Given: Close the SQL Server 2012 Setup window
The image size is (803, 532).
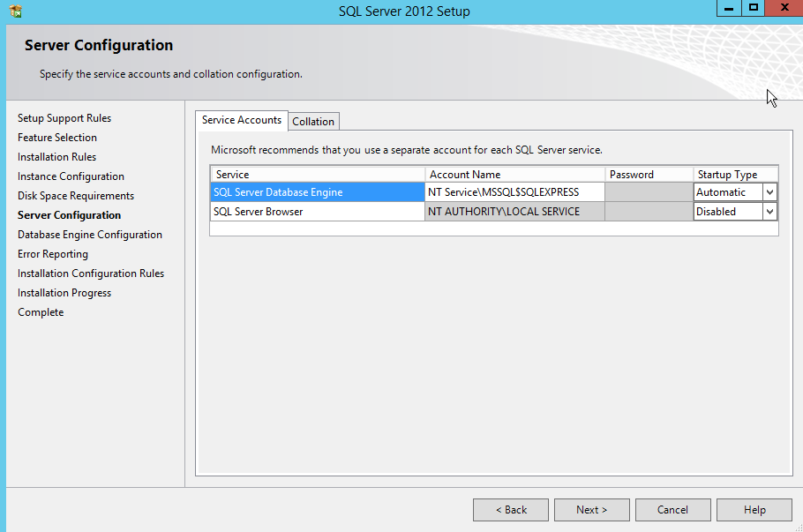Looking at the screenshot, I should click(x=783, y=8).
